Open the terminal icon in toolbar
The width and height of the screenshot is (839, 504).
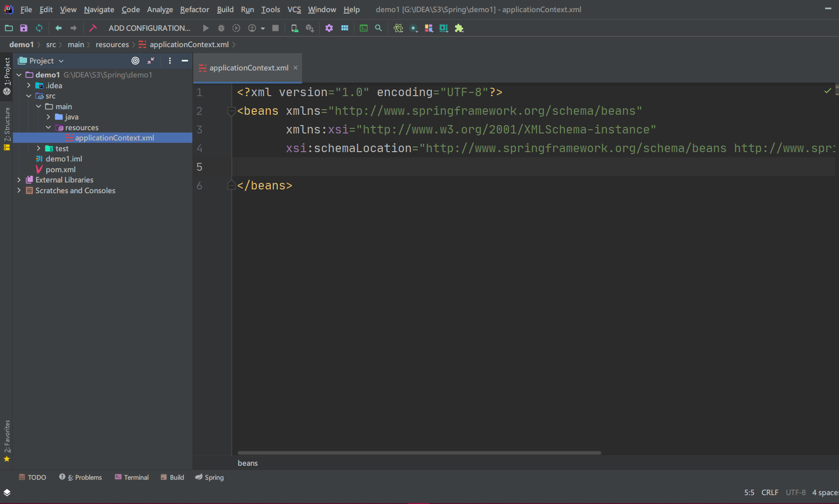(364, 28)
